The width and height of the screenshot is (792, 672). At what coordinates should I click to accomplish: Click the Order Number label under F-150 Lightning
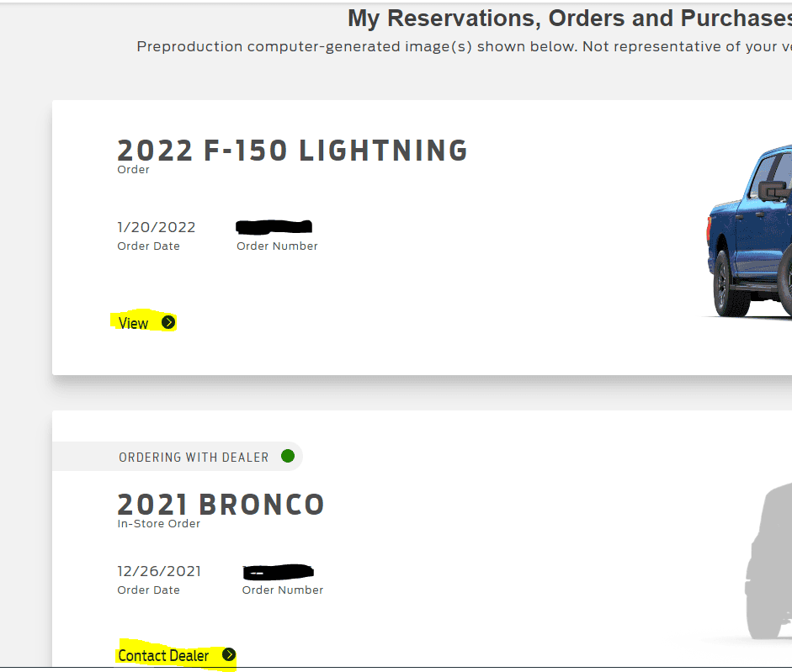tap(277, 246)
